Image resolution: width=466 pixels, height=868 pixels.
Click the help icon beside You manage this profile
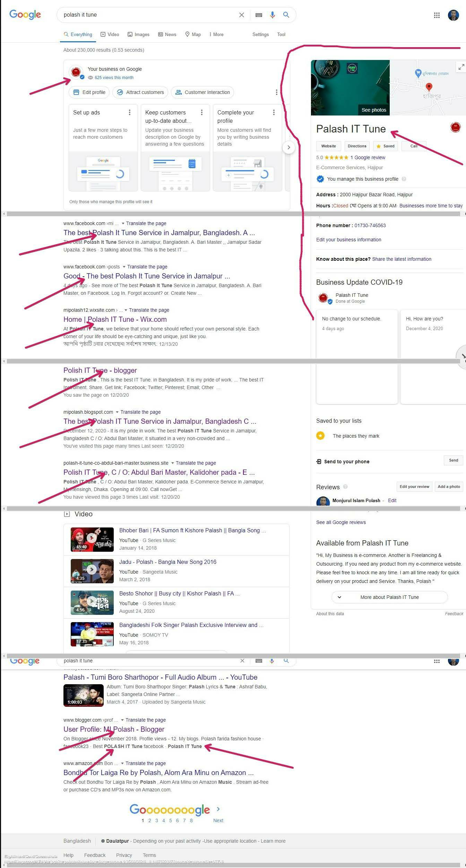pyautogui.click(x=404, y=179)
